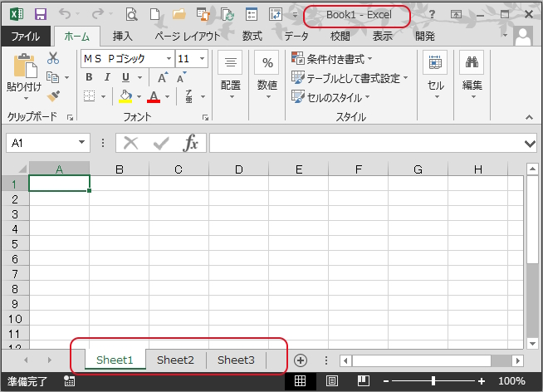Open the 数式 tab
The width and height of the screenshot is (543, 392).
pos(252,36)
